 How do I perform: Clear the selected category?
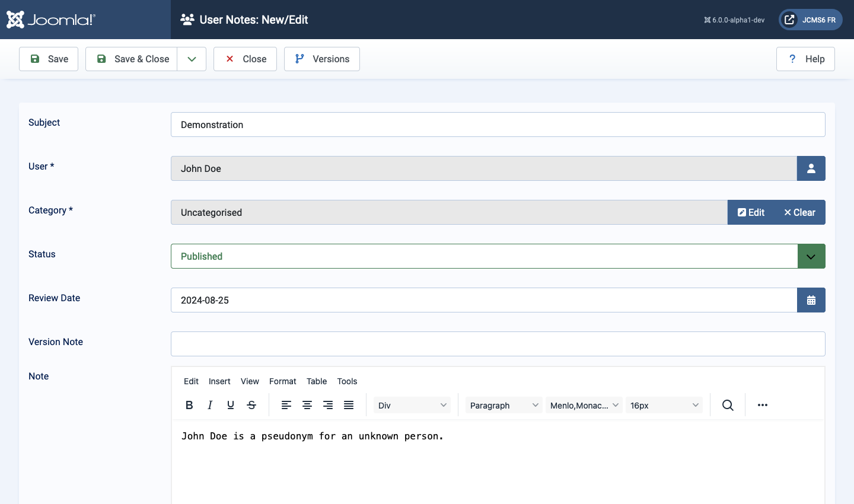pyautogui.click(x=800, y=212)
